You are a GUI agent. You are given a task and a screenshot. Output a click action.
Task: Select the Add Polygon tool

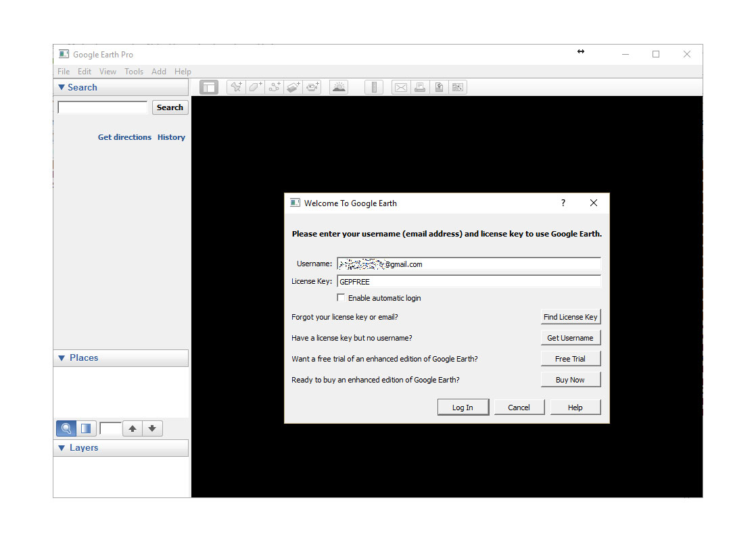click(255, 87)
